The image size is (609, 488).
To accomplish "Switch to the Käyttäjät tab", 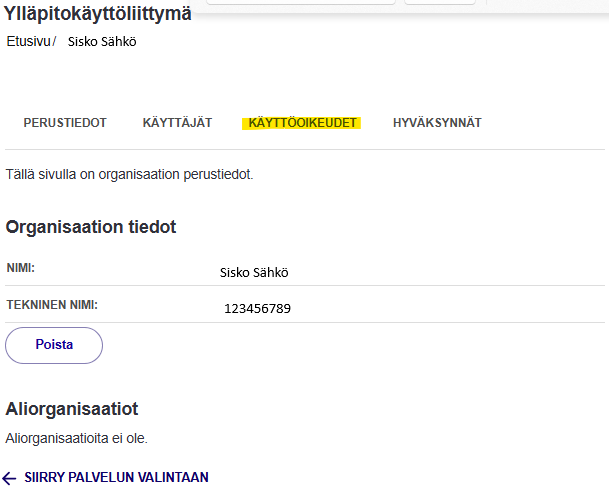I will [x=177, y=123].
